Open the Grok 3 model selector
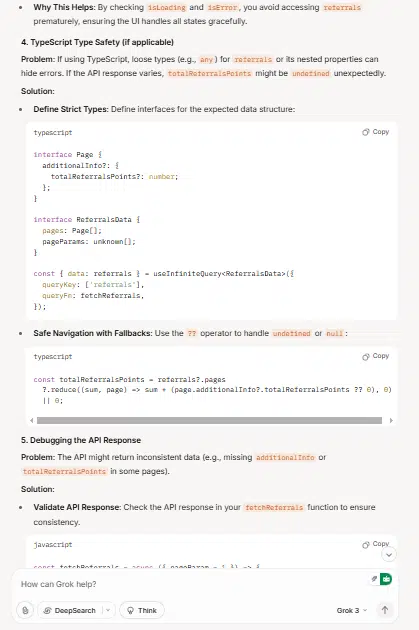 (352, 610)
